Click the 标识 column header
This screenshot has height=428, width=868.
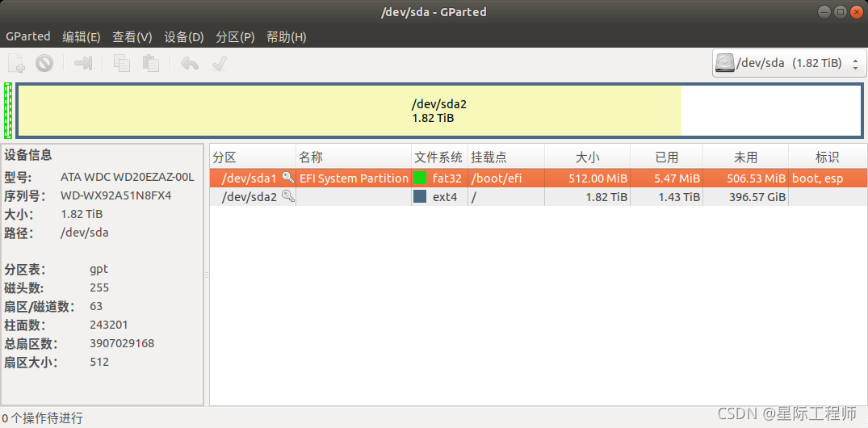[828, 157]
